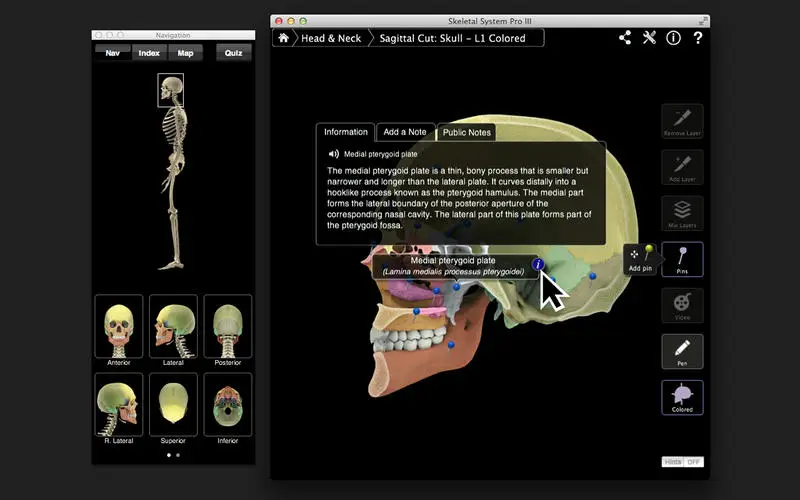Open the Help question mark icon
Screen dimensions: 800x500
tap(697, 38)
